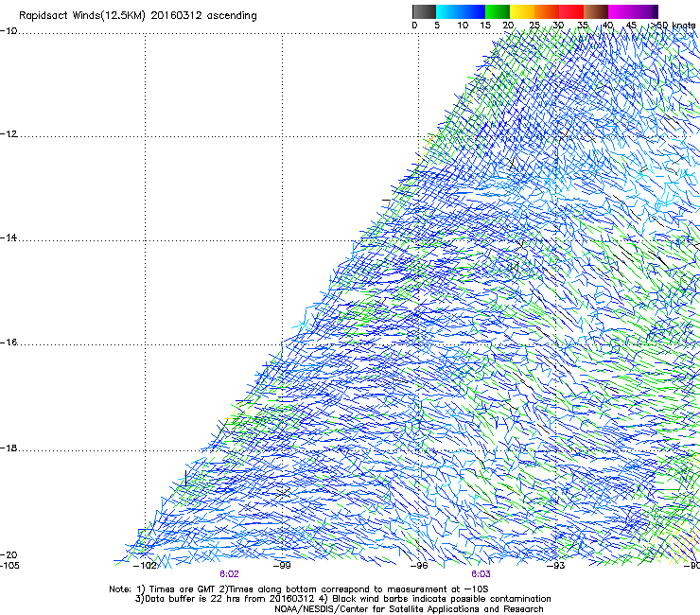The height and width of the screenshot is (615, 700).
Task: Click the gray 0-5 knots legend color
Action: point(424,11)
